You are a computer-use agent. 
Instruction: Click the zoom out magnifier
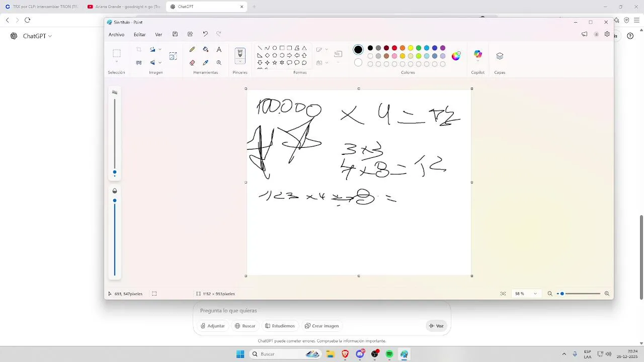point(550,294)
